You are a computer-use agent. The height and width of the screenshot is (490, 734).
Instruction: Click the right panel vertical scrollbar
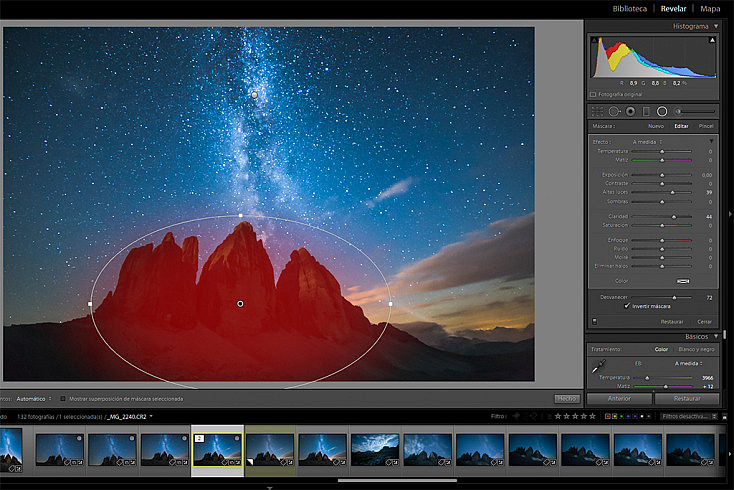pyautogui.click(x=724, y=335)
